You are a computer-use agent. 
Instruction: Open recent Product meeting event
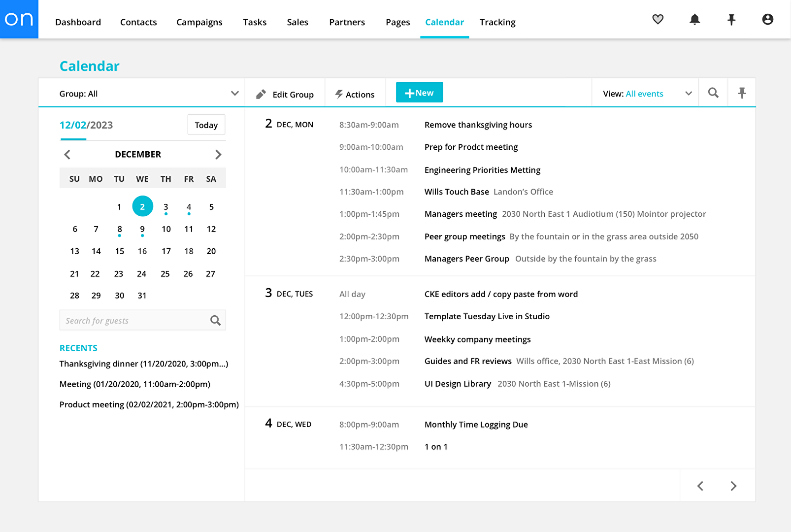coord(149,404)
